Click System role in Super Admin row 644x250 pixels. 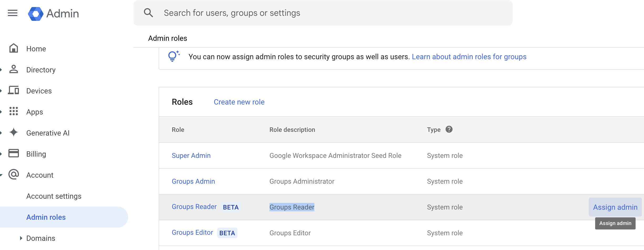click(x=445, y=156)
